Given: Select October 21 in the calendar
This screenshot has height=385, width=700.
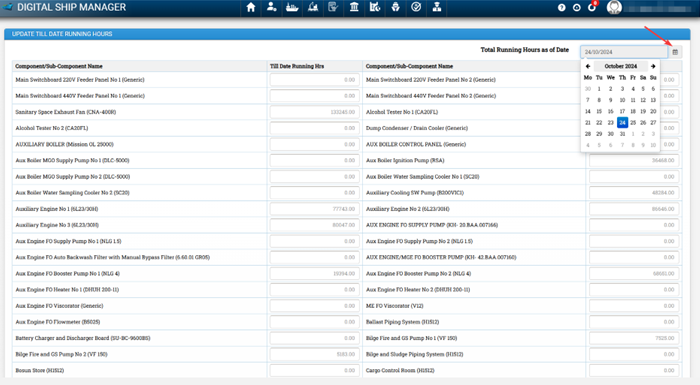Looking at the screenshot, I should (588, 122).
